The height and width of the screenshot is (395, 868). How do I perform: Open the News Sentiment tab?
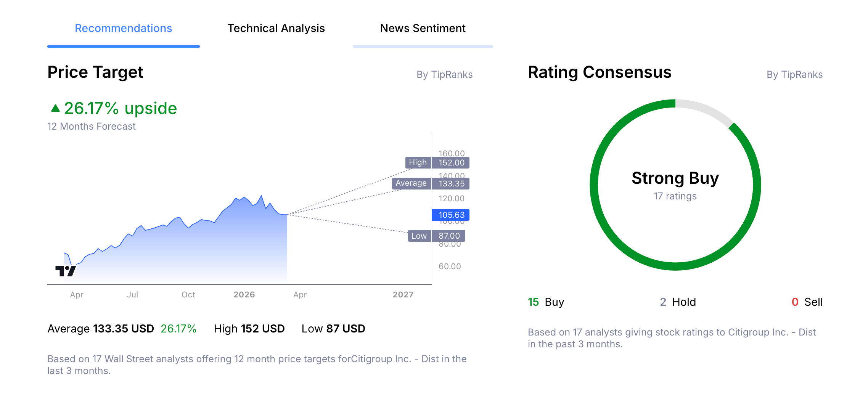click(x=422, y=28)
